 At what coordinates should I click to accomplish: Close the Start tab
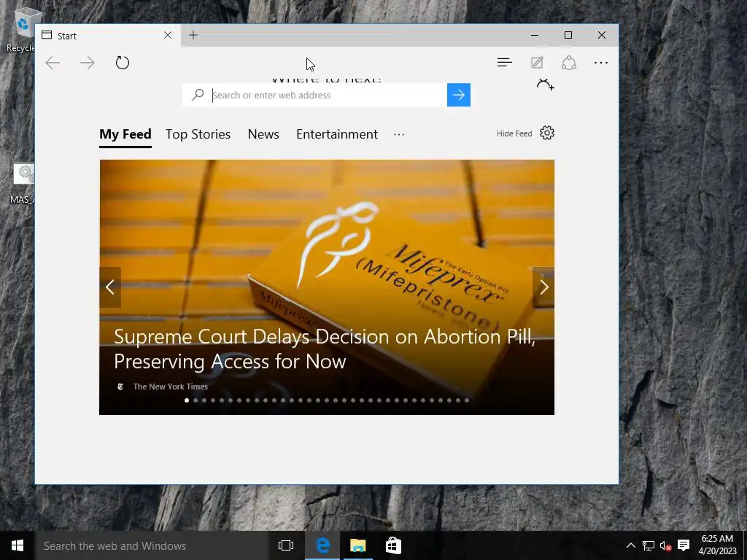coord(168,35)
